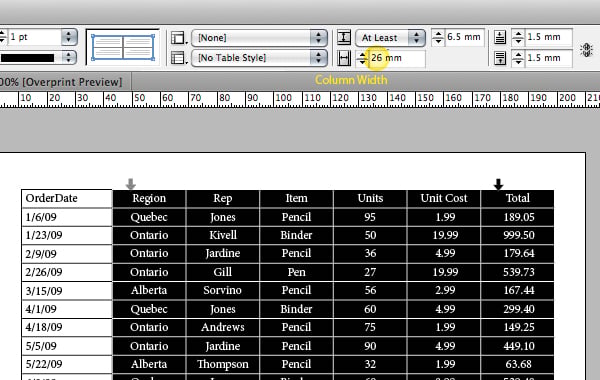
Task: Click the 4/18/09 date cell
Action: (67, 327)
